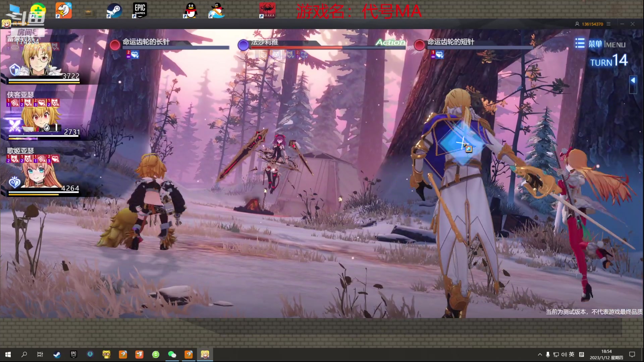Click the crowned heart class icon of 歌姬亚瑟

tap(15, 182)
